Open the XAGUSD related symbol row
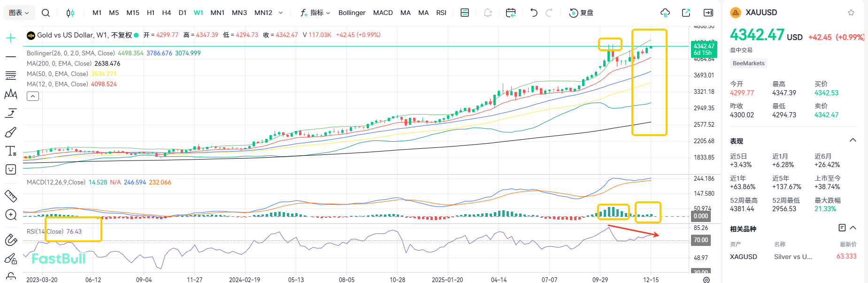This screenshot has width=868, height=283. pyautogui.click(x=793, y=256)
